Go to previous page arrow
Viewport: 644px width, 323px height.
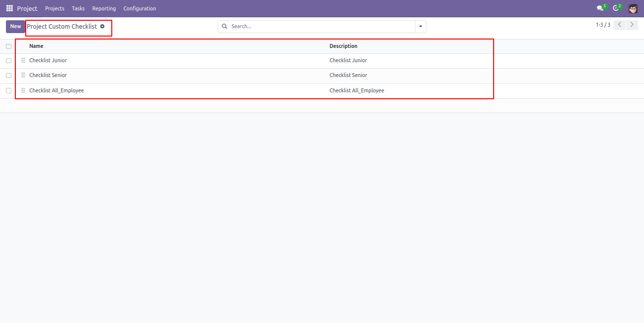[x=619, y=25]
